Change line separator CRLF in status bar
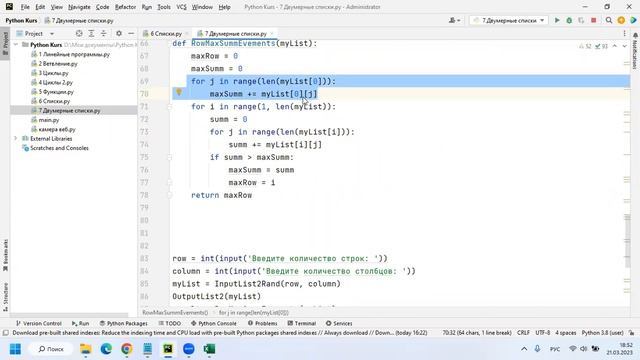 click(x=523, y=333)
